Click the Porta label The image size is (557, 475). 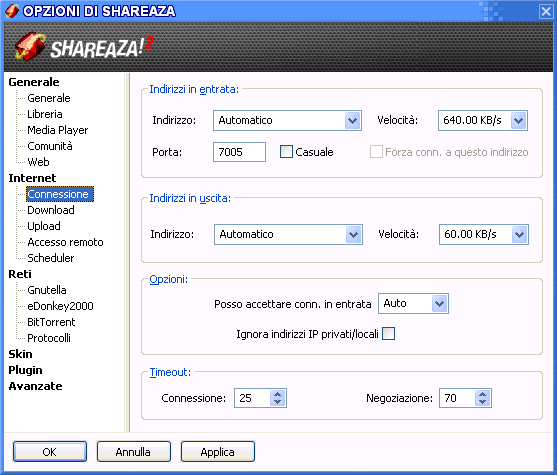click(167, 152)
